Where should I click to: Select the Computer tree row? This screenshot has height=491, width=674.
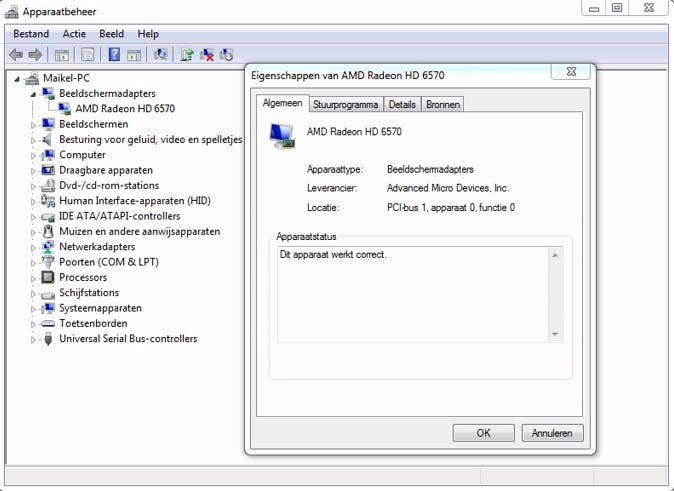(x=82, y=155)
